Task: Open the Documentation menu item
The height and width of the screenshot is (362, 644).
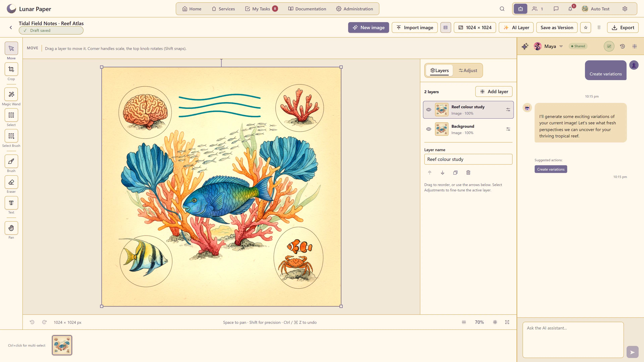Action: (x=307, y=9)
